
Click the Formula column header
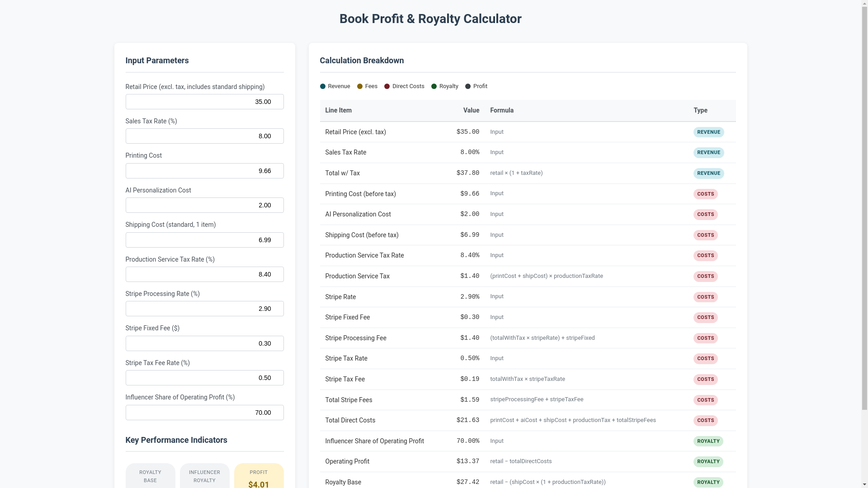click(502, 110)
